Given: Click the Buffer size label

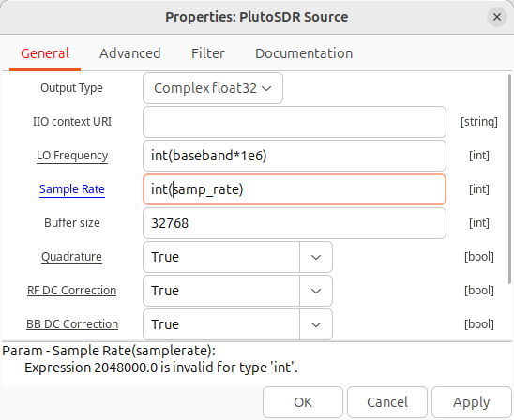Looking at the screenshot, I should [72, 223].
